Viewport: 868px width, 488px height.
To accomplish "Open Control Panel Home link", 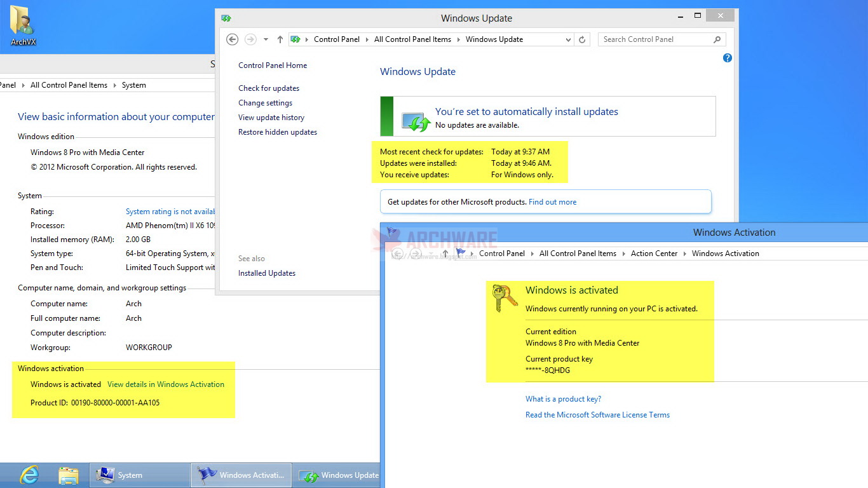I will click(x=273, y=65).
